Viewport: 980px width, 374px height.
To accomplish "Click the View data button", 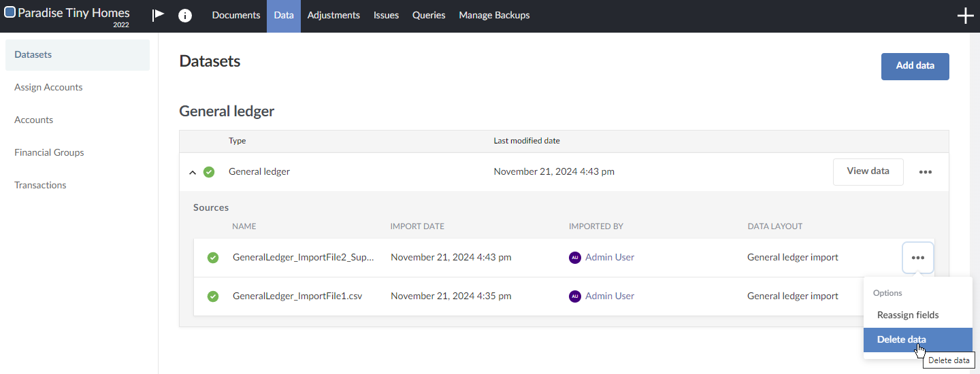I will tap(868, 171).
